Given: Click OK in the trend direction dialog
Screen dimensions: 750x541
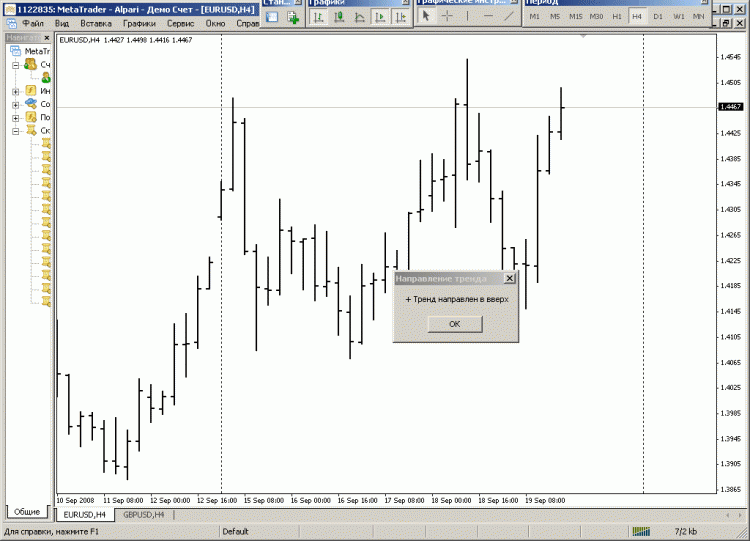Looking at the screenshot, I should [x=455, y=324].
